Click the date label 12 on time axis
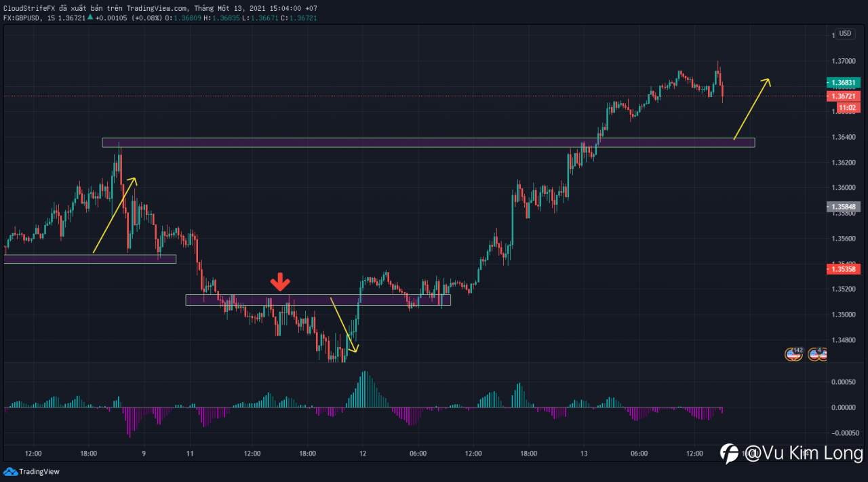This screenshot has width=868, height=482. tap(363, 454)
